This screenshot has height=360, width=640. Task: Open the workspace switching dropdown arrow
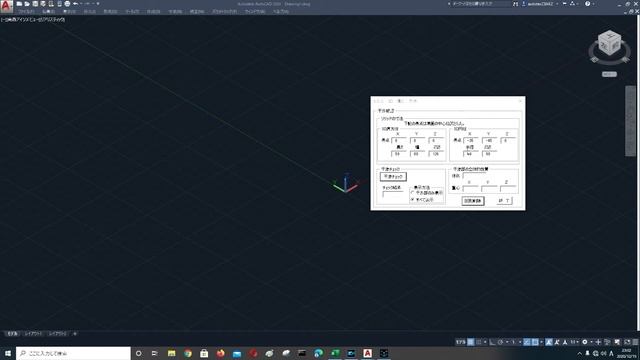pyautogui.click(x=591, y=342)
